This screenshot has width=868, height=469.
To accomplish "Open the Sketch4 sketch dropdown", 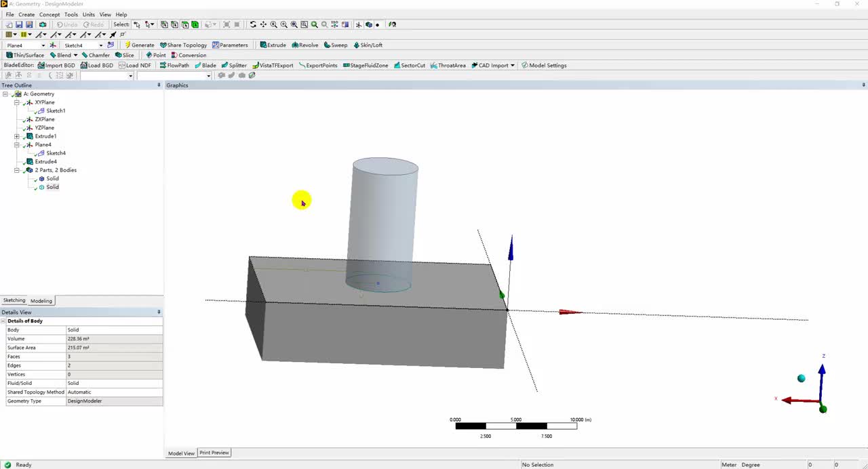I will 101,45.
